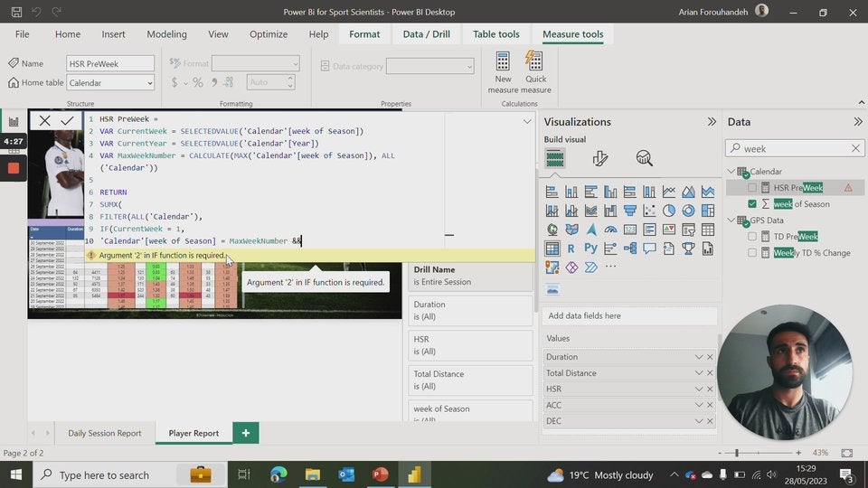The width and height of the screenshot is (868, 488).
Task: Collapse GPS Data table in Data pane
Action: [x=731, y=221]
